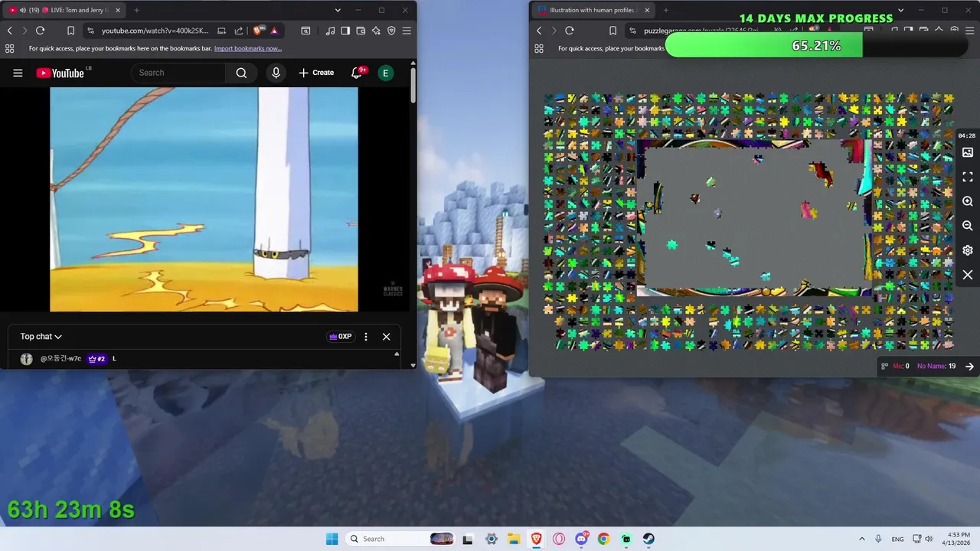Go back in the YouTube browser window
The width and height of the screenshot is (980, 551).
[x=10, y=31]
